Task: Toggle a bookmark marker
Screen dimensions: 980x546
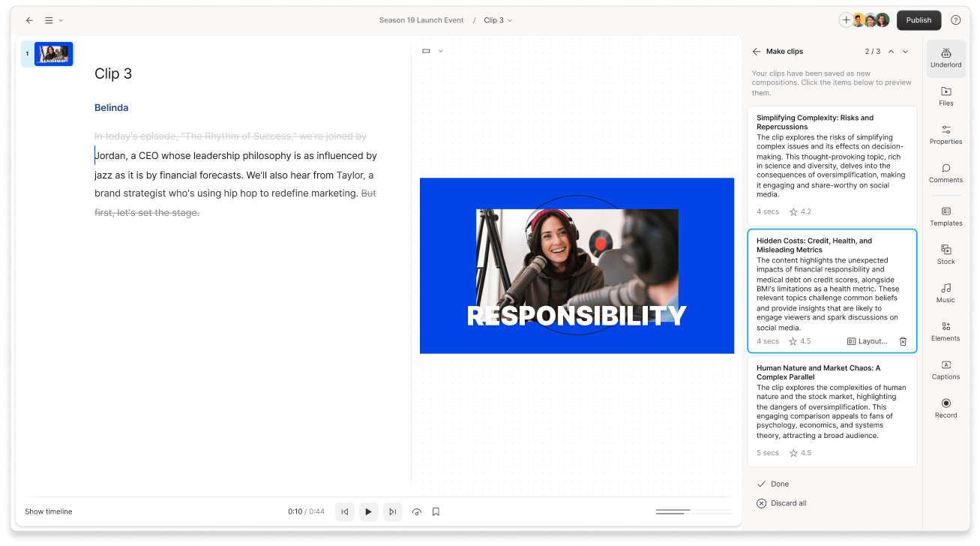Action: [436, 511]
